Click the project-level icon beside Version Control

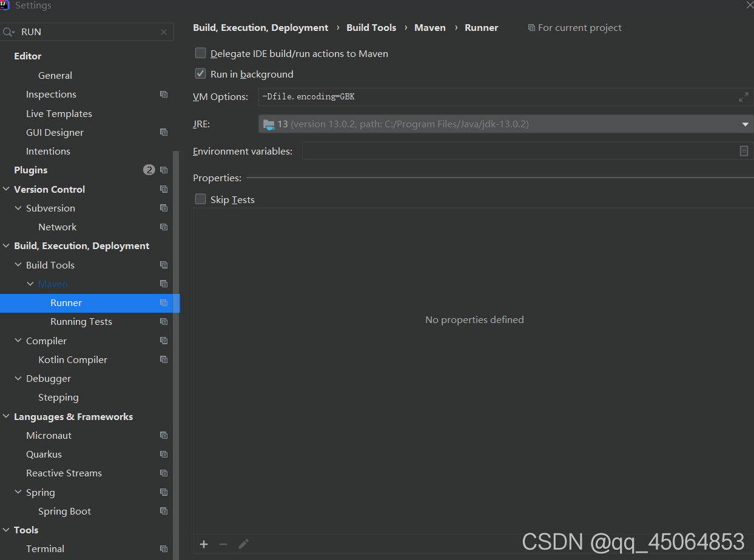(x=164, y=189)
